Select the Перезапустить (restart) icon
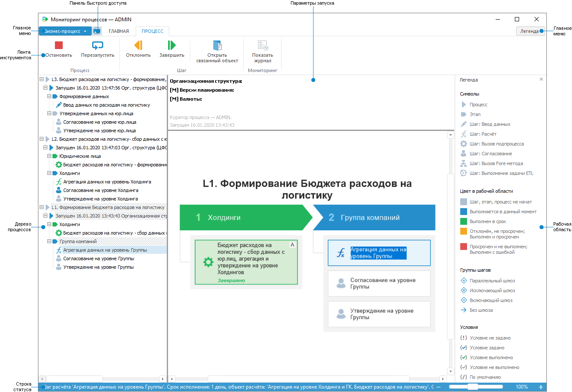 click(x=97, y=45)
